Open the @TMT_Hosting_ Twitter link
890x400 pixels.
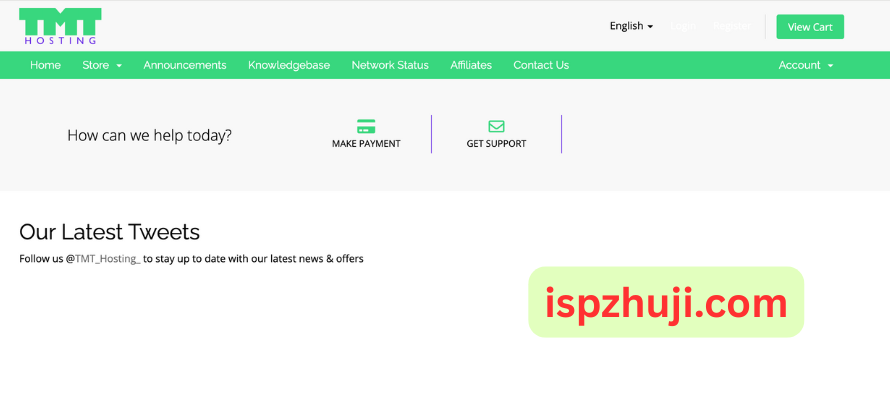point(103,259)
